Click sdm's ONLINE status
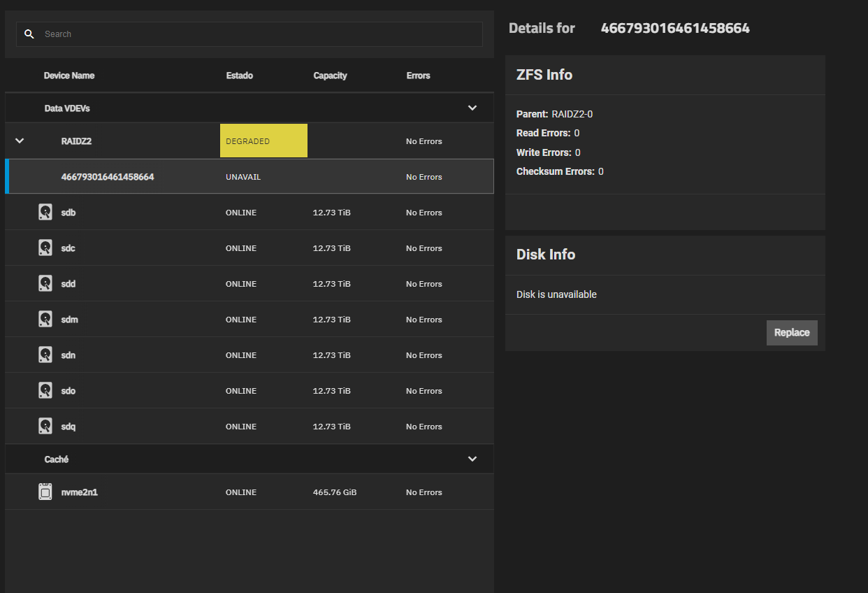The width and height of the screenshot is (868, 593). (241, 320)
